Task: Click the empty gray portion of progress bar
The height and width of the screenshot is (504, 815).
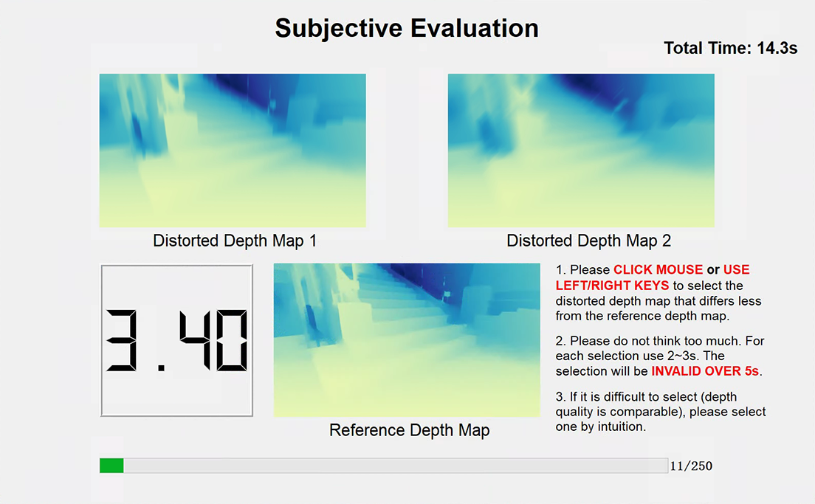Action: pyautogui.click(x=395, y=466)
